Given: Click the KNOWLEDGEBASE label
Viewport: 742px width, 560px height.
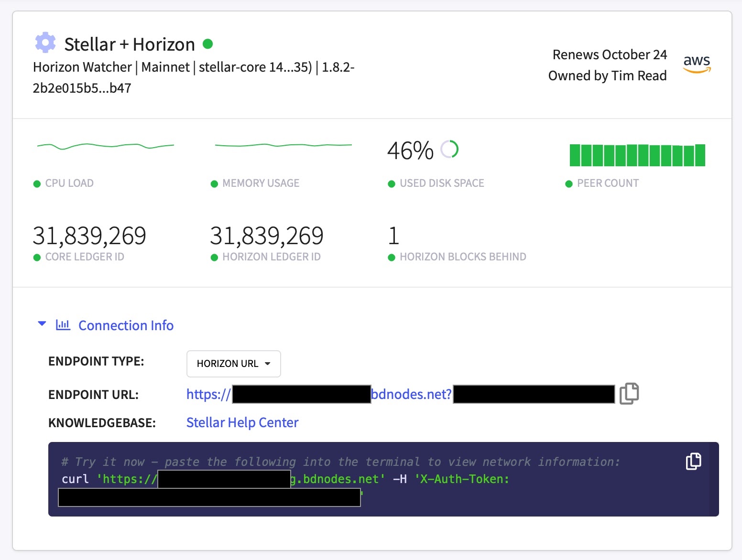Looking at the screenshot, I should [x=102, y=423].
